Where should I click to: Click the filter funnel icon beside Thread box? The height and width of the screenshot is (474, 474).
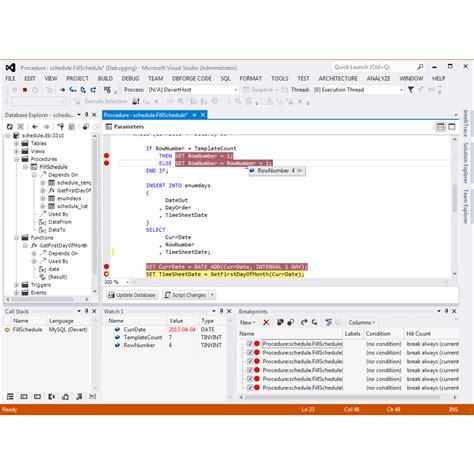coord(411,90)
